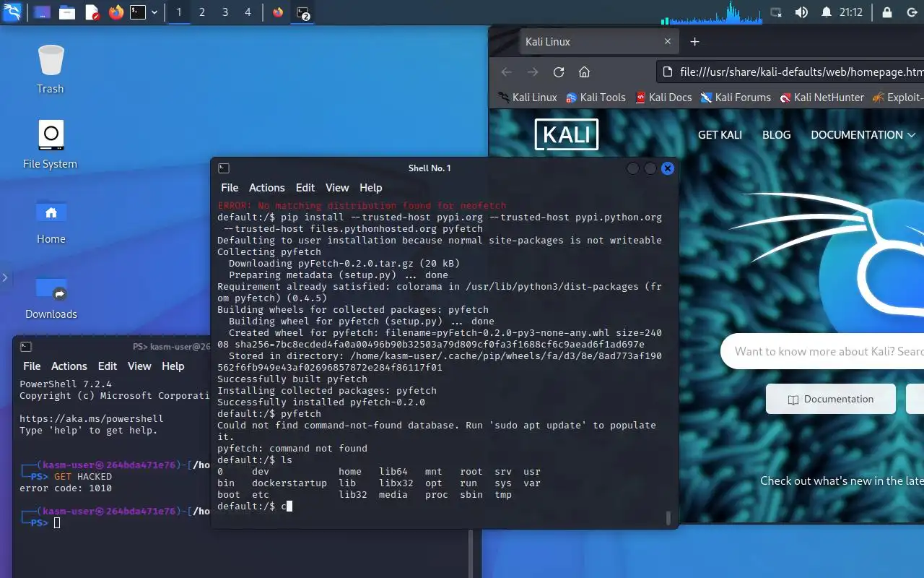Select the Trash desktop icon
924x578 pixels.
[x=51, y=69]
